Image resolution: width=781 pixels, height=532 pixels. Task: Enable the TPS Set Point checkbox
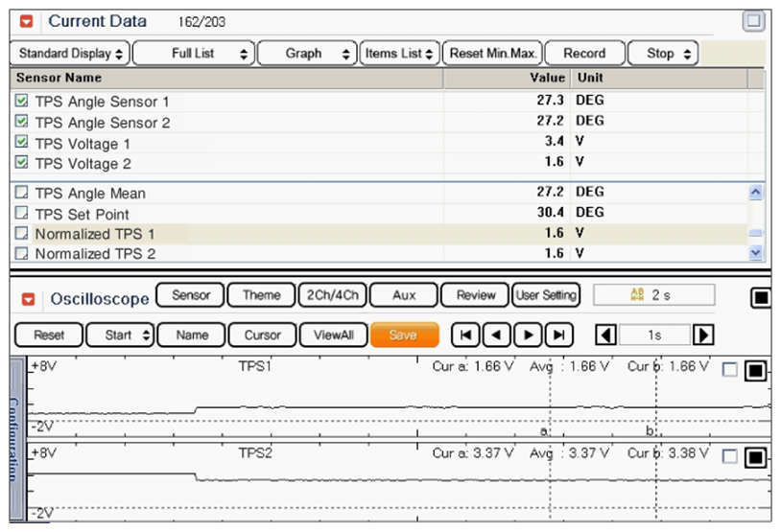(x=22, y=214)
